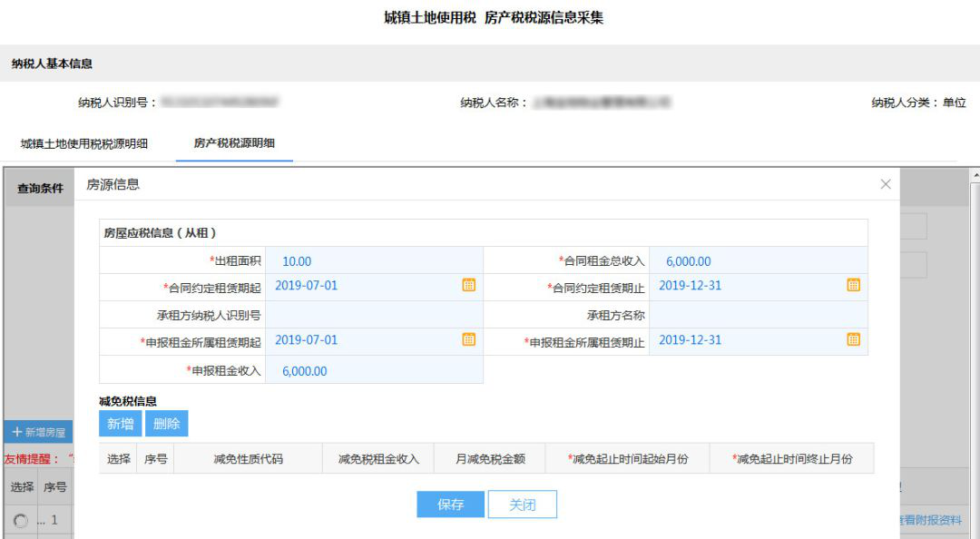Viewport: 980px width, 539px height.
Task: Click the 承租方纳税人识别号 input field
Action: pos(363,312)
